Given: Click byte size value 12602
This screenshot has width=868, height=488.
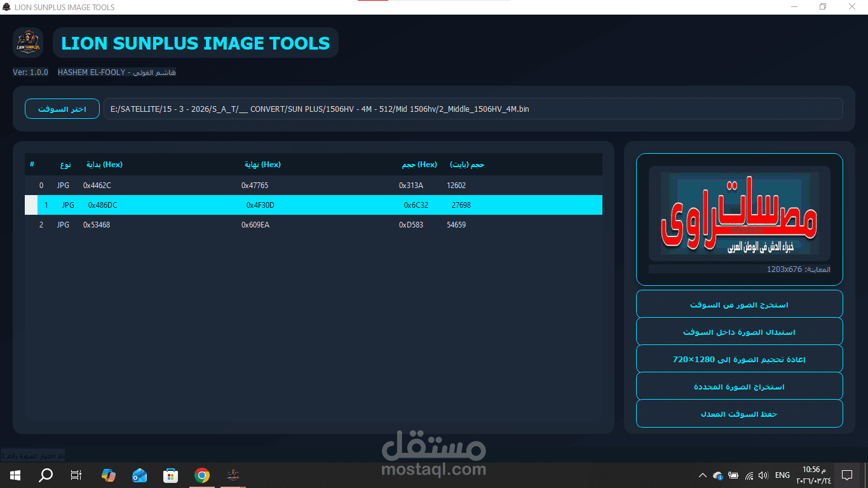Looking at the screenshot, I should [456, 186].
